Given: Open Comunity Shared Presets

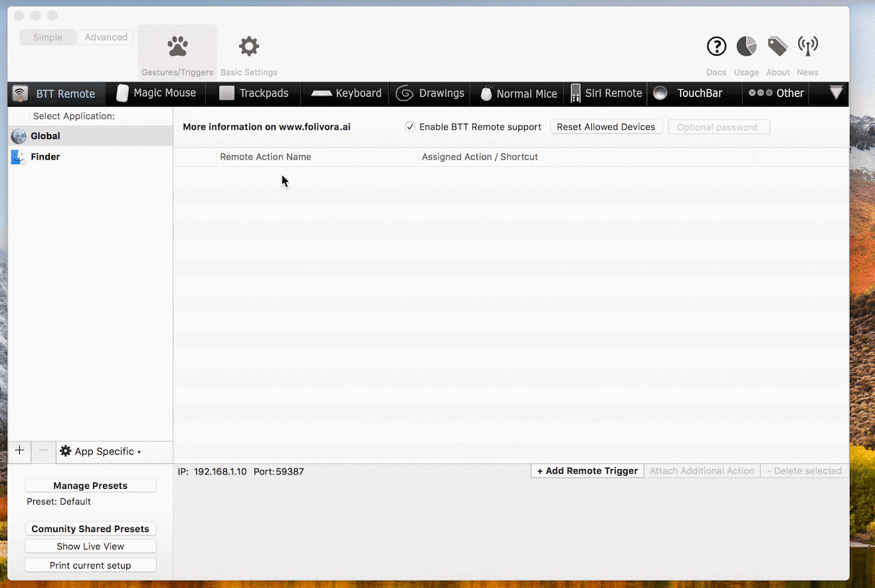Looking at the screenshot, I should click(x=90, y=529).
